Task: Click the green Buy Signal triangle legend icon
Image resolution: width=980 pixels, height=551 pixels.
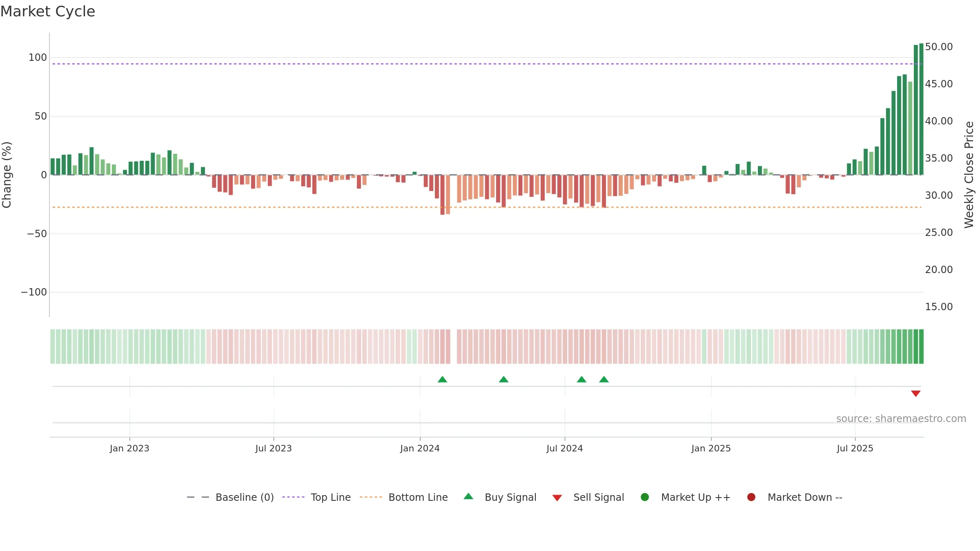Action: click(x=468, y=496)
